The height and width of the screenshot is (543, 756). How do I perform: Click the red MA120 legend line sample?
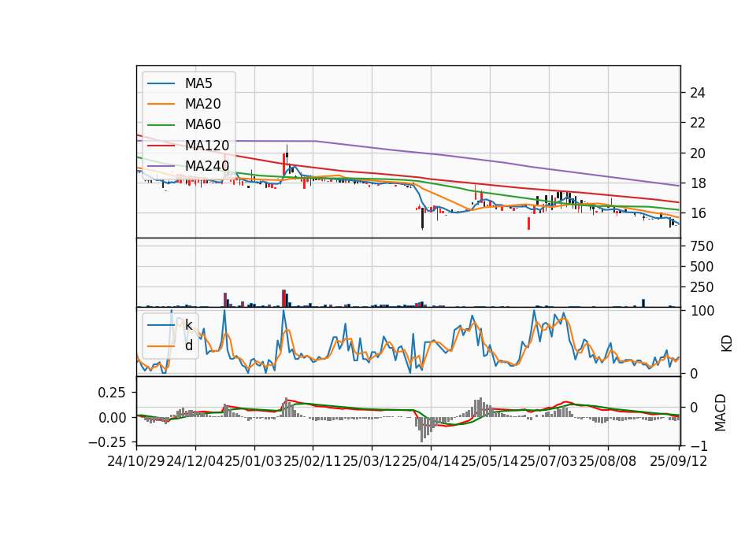coord(161,145)
